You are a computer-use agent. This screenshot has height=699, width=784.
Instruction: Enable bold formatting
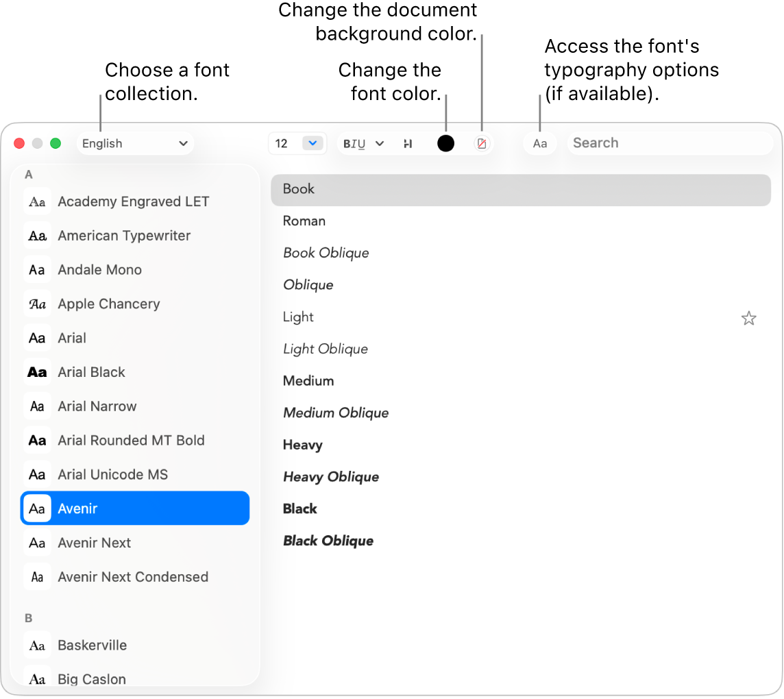coord(347,143)
